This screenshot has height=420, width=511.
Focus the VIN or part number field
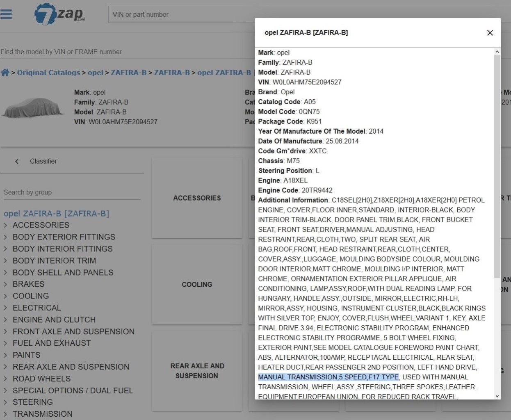pos(180,15)
